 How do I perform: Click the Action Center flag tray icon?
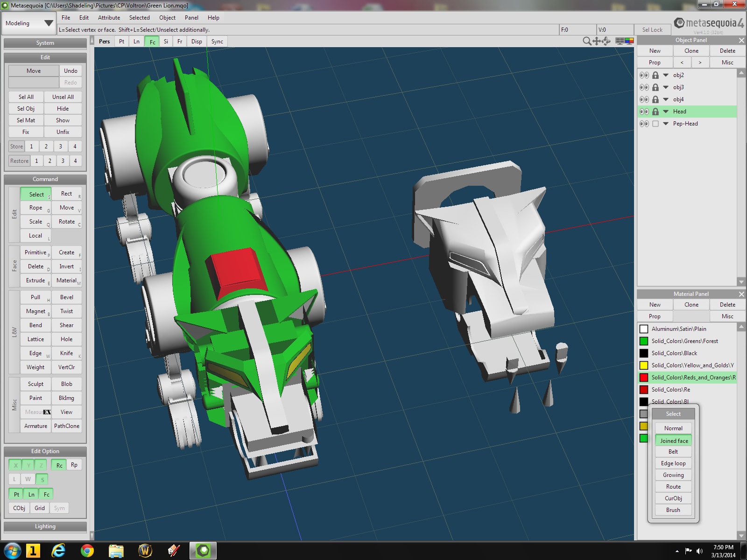click(688, 551)
